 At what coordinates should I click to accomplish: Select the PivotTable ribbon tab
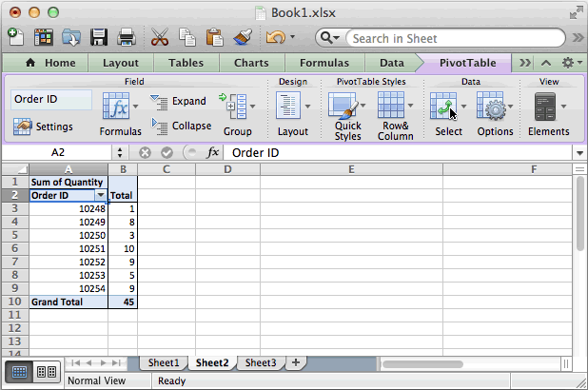click(467, 63)
